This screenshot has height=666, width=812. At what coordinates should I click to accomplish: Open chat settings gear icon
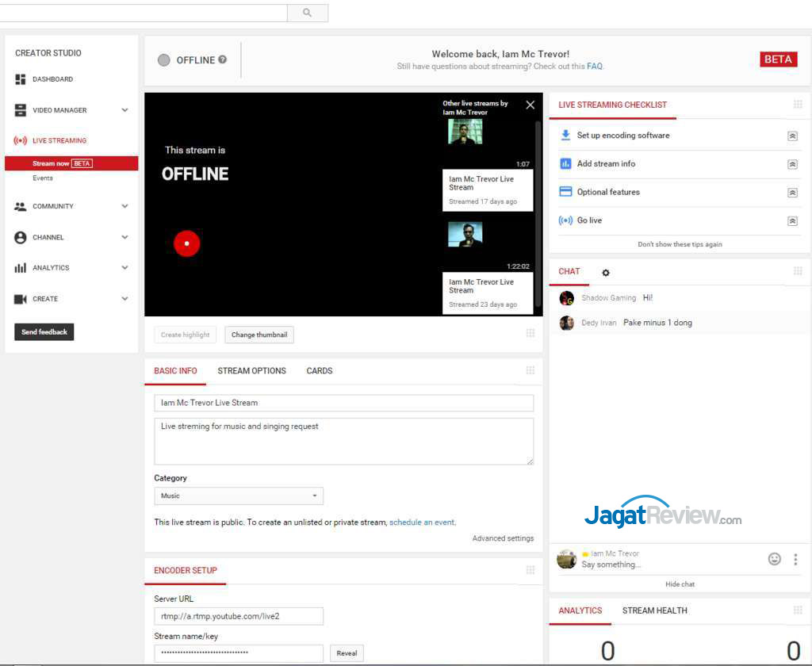[606, 273]
